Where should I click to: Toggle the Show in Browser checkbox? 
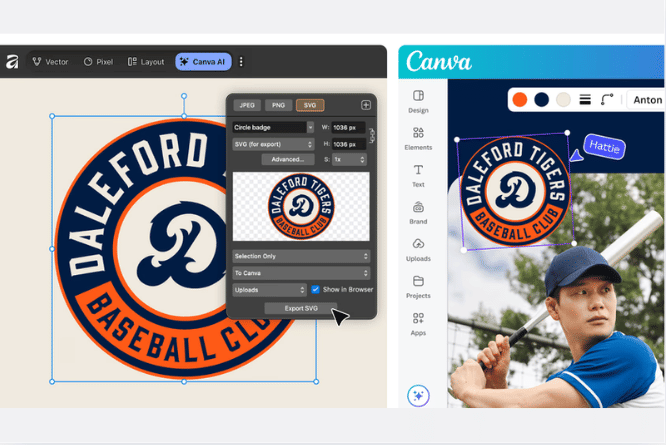315,290
